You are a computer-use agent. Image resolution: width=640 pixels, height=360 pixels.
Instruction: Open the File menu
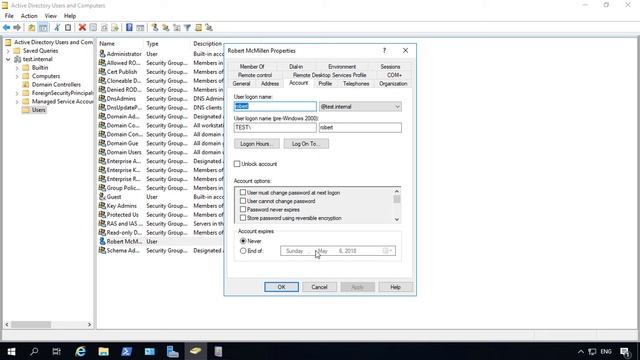point(9,16)
